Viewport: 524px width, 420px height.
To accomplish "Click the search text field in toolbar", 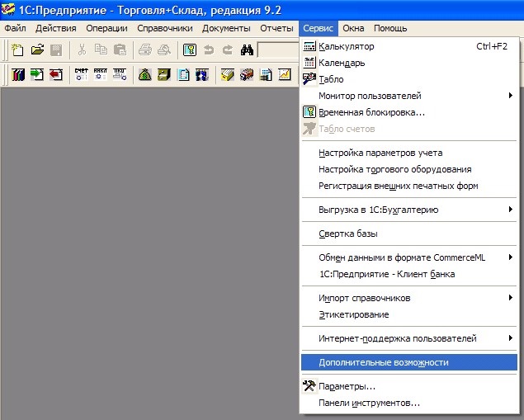I will [278, 50].
